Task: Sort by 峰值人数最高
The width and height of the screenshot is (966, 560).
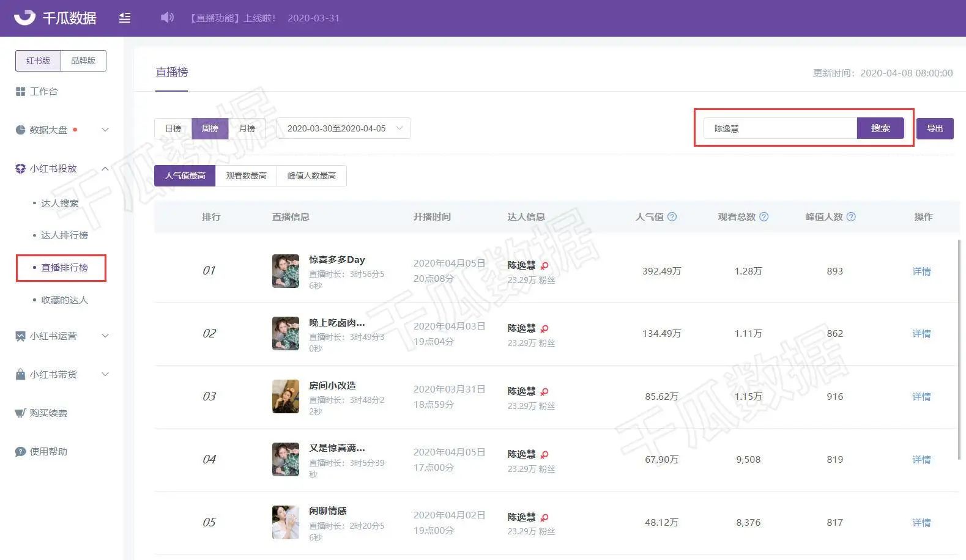Action: [x=311, y=175]
